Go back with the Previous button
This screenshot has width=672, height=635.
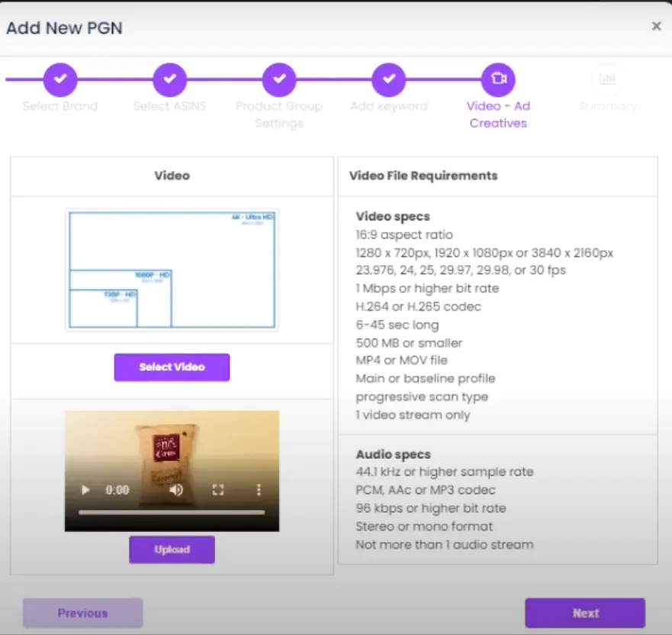click(x=82, y=613)
